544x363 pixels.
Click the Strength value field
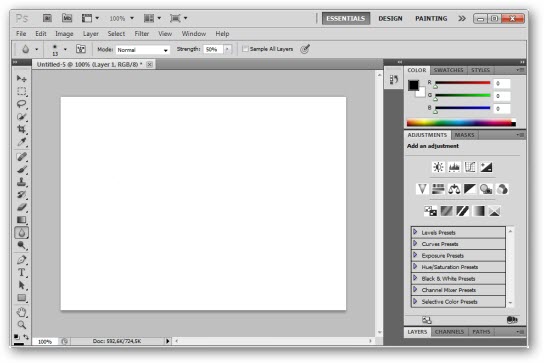tap(213, 49)
